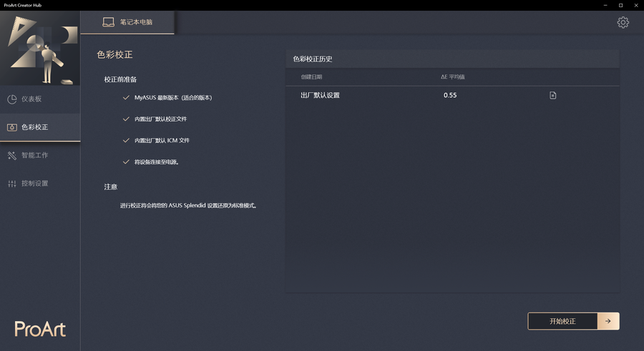Open report icon for 出厂默认设置 entry
This screenshot has width=644, height=351.
pyautogui.click(x=552, y=95)
